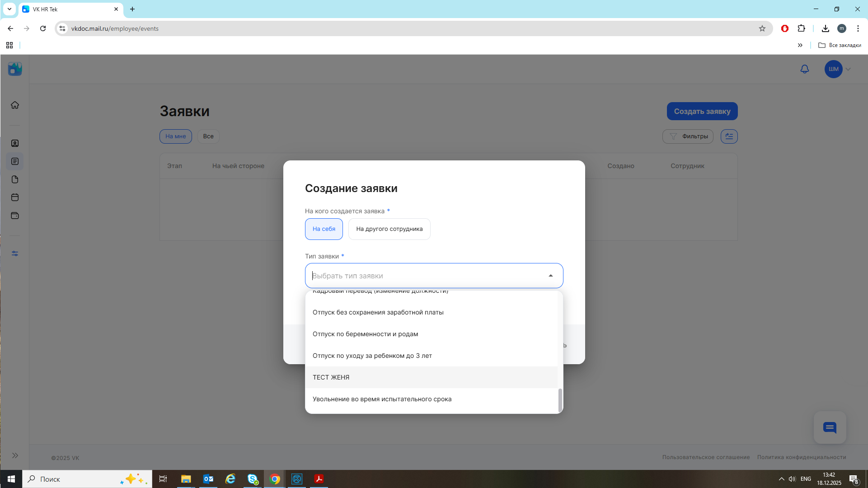Click the settings sliders sidebar icon

pos(15,253)
